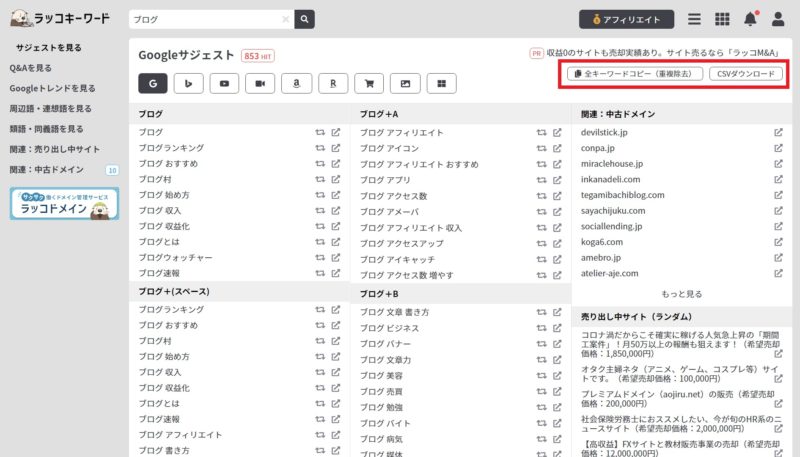Click the inkanadeli.com domain text
The image size is (800, 457).
pos(610,179)
